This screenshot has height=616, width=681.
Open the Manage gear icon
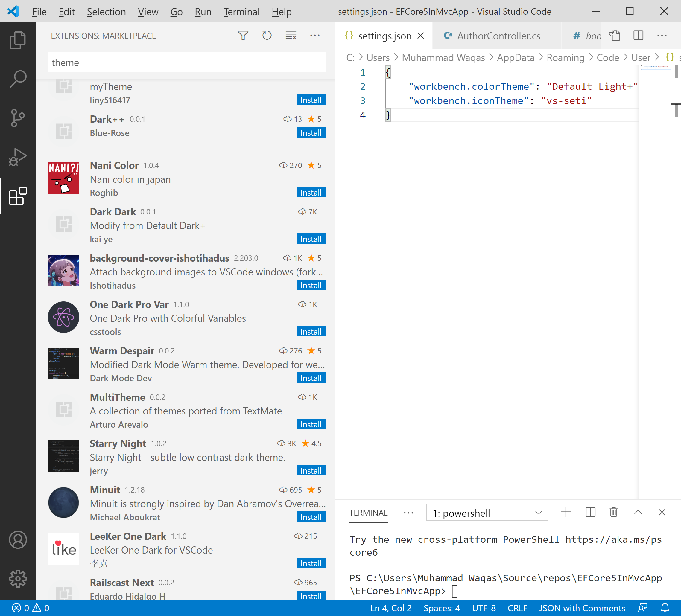[18, 579]
